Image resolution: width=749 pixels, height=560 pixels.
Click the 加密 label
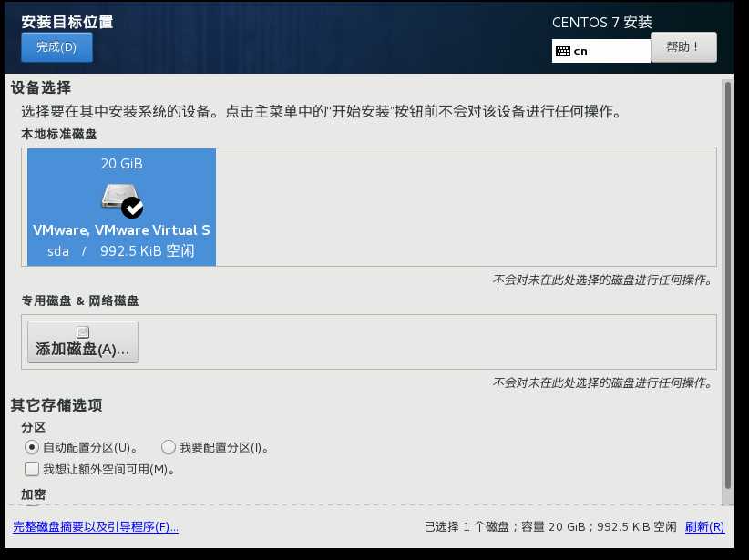pos(34,494)
